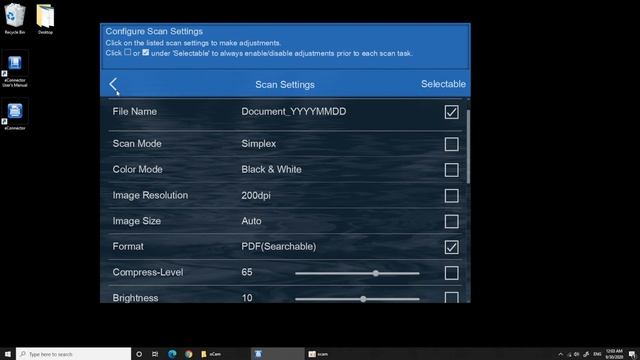
Task: Change Scan Mode from Simplex
Action: (x=258, y=144)
